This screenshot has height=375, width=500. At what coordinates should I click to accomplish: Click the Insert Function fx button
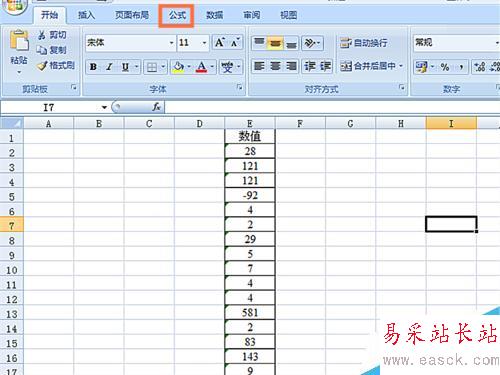(x=156, y=107)
